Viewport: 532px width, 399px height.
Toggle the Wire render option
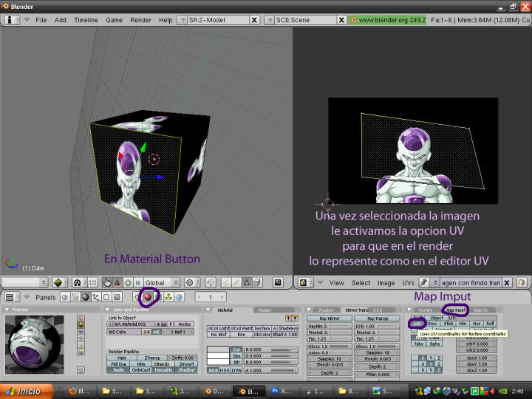(x=141, y=364)
